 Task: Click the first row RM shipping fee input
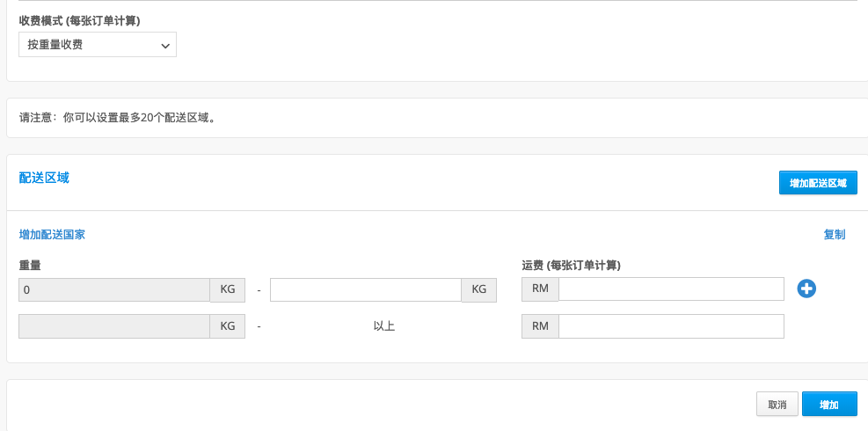point(671,289)
